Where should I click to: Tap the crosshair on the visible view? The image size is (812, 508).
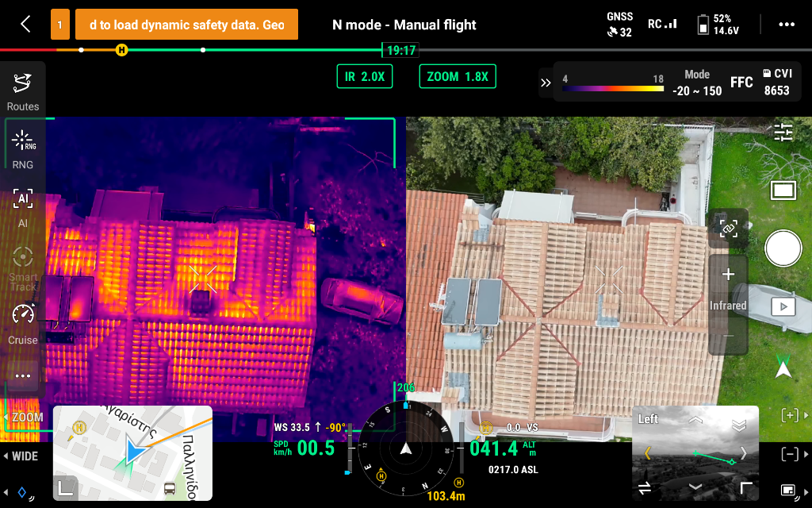[x=608, y=279]
